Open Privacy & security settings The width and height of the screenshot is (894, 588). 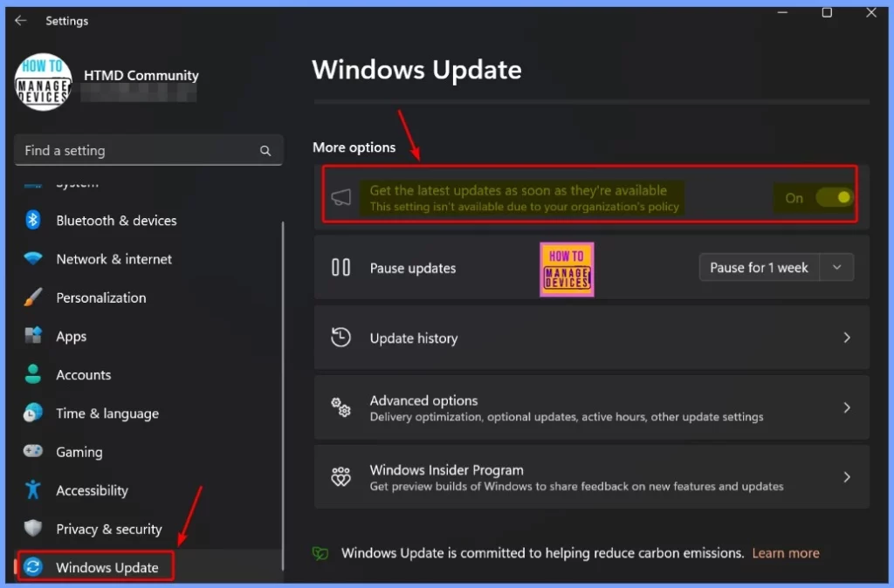(109, 530)
